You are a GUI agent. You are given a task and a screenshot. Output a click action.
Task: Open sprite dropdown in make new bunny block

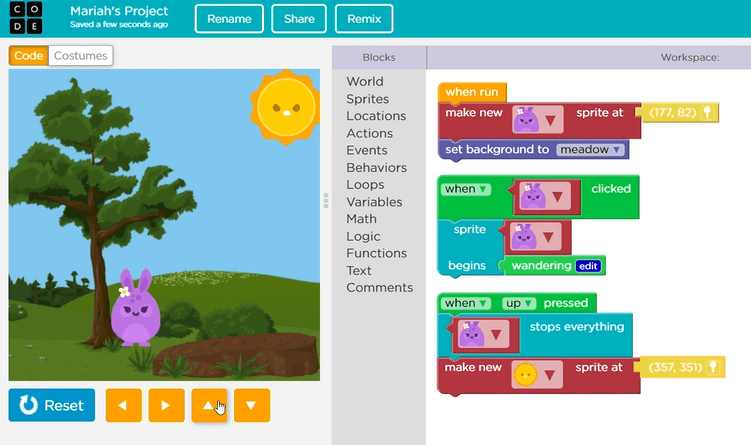[x=550, y=120]
